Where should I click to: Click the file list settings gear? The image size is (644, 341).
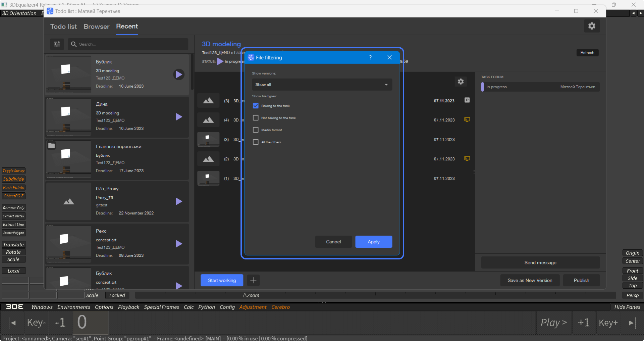click(461, 81)
